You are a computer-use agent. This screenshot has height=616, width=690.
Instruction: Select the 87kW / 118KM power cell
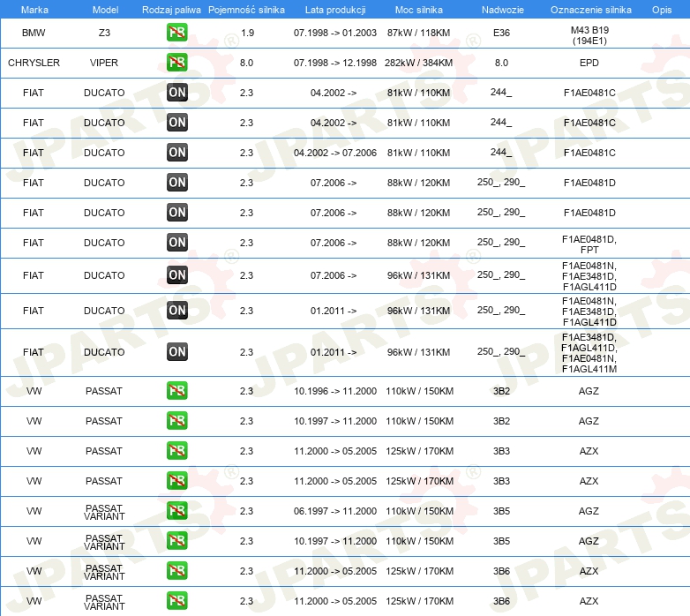(x=418, y=33)
